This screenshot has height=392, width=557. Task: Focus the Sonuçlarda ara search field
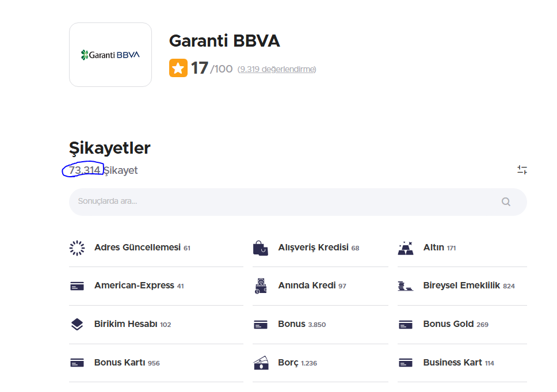coord(297,202)
